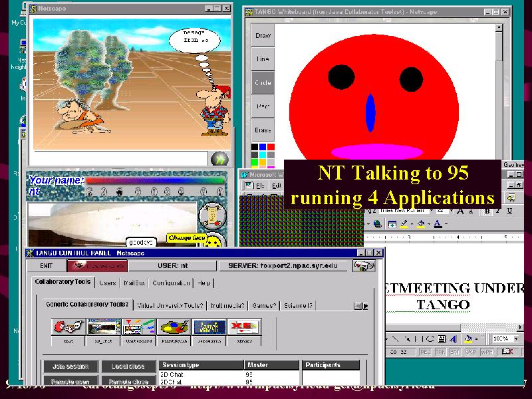The height and width of the screenshot is (399, 532).
Task: Click the yellow smiley face icon
Action: pyautogui.click(x=214, y=241)
